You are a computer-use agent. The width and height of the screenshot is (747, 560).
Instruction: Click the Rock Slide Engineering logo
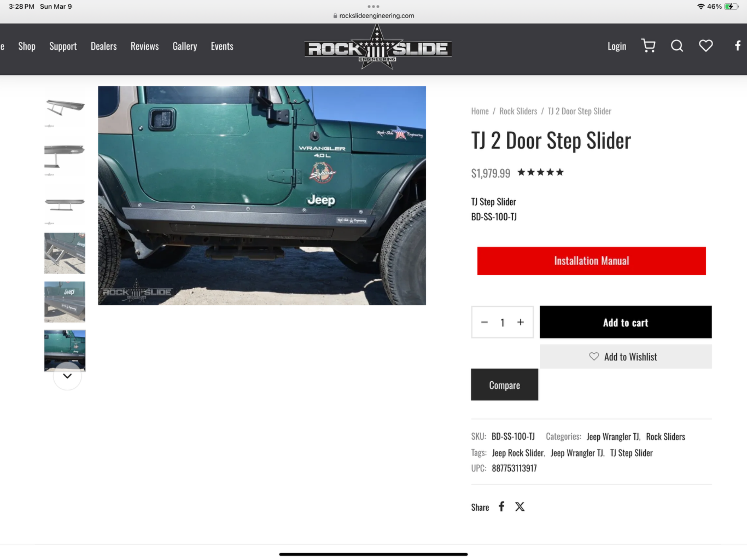(x=378, y=47)
